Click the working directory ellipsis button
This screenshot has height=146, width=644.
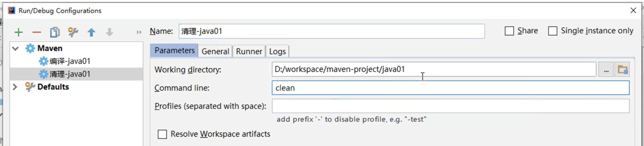pyautogui.click(x=606, y=70)
